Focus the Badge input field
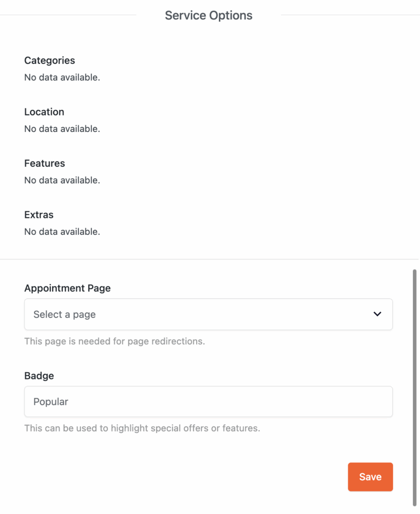Image resolution: width=420 pixels, height=514 pixels. [208, 402]
